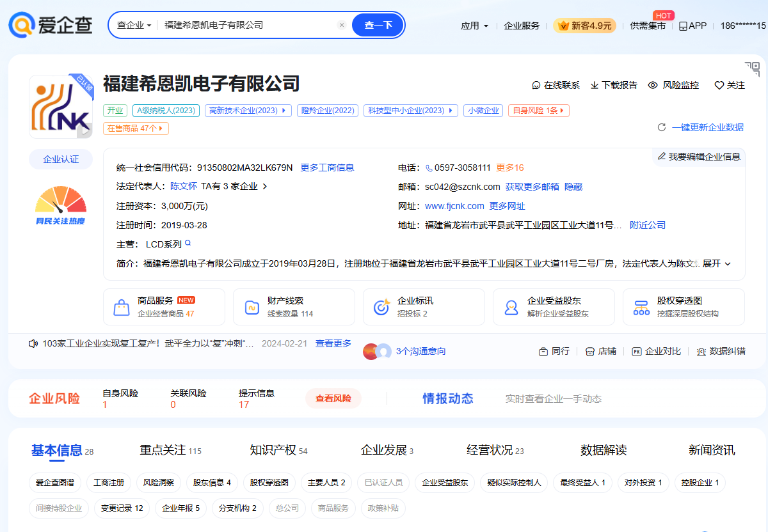Open the 商品服务 card
This screenshot has width=768, height=532.
tap(164, 307)
